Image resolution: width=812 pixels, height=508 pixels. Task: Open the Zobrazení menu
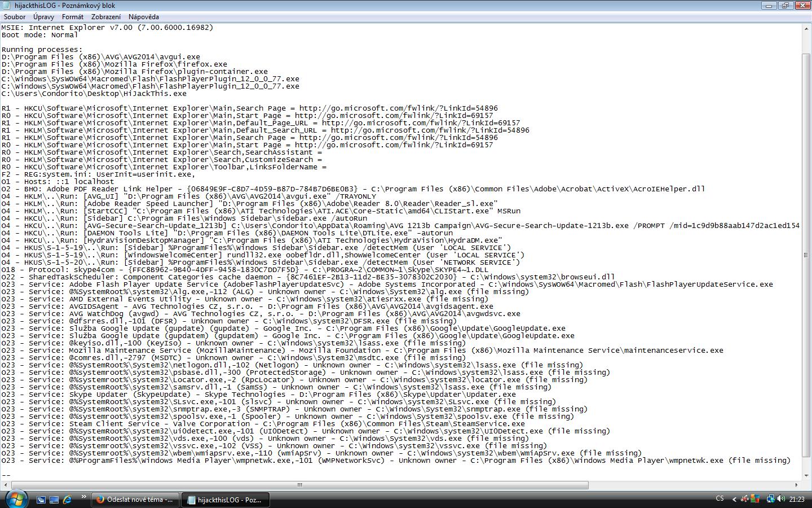click(106, 17)
